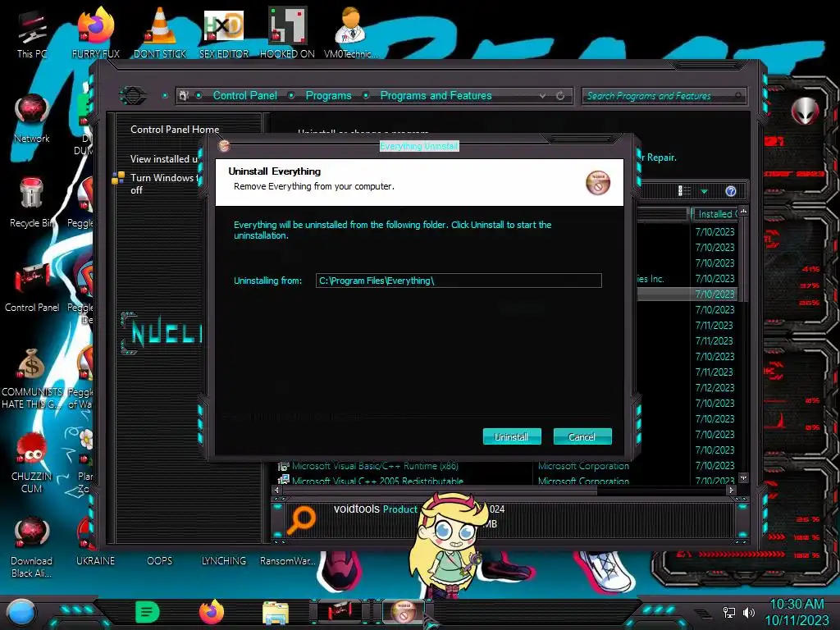
Task: Open the view options dropdown arrow
Action: coord(705,191)
